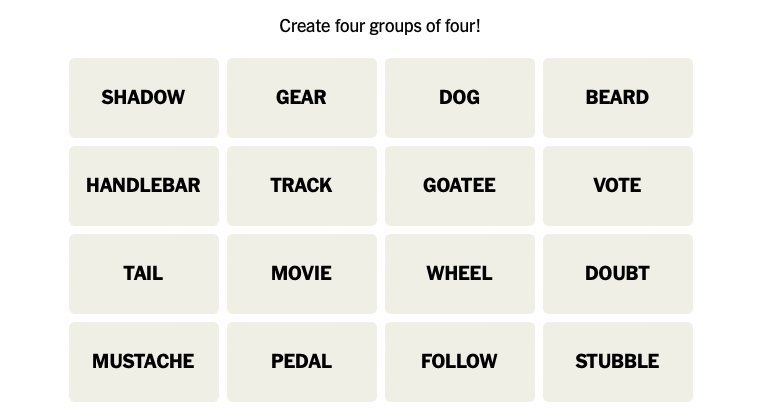
Task: Select the GOATEE tile
Action: point(460,186)
